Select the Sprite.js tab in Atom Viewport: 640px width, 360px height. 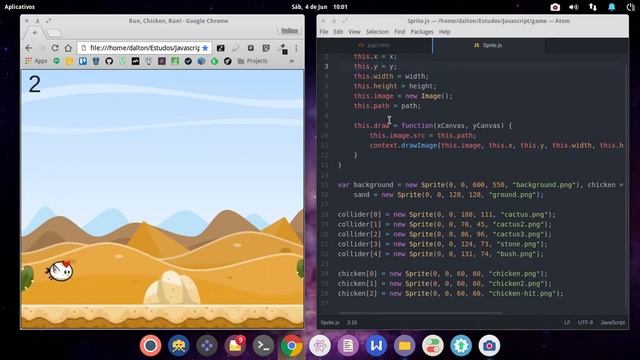(x=489, y=45)
